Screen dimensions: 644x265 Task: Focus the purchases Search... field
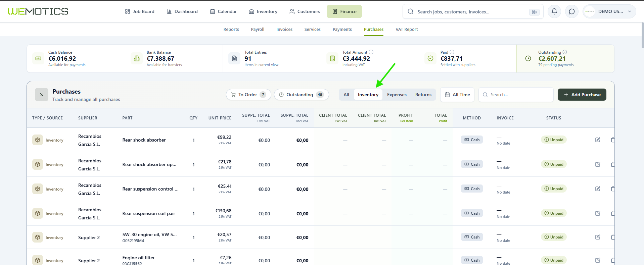516,95
